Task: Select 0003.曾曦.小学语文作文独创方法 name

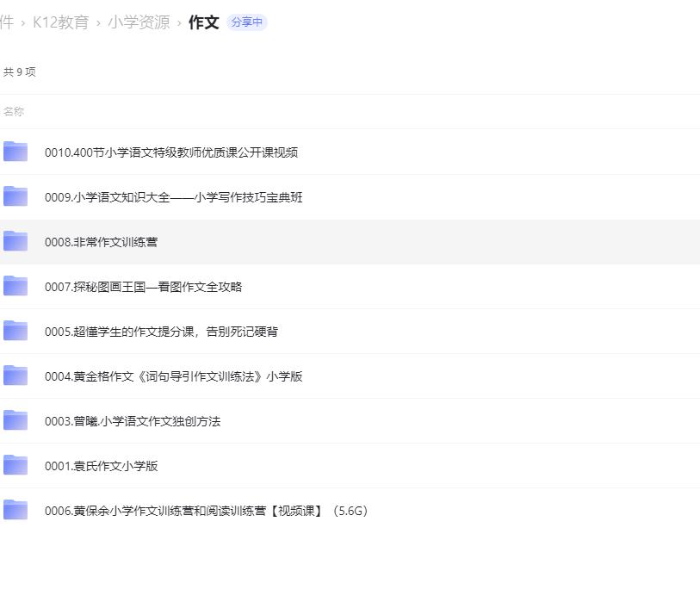Action: point(133,421)
